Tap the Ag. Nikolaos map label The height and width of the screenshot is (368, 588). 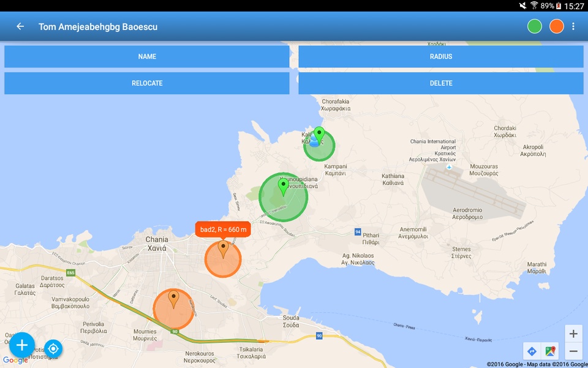[x=358, y=259]
